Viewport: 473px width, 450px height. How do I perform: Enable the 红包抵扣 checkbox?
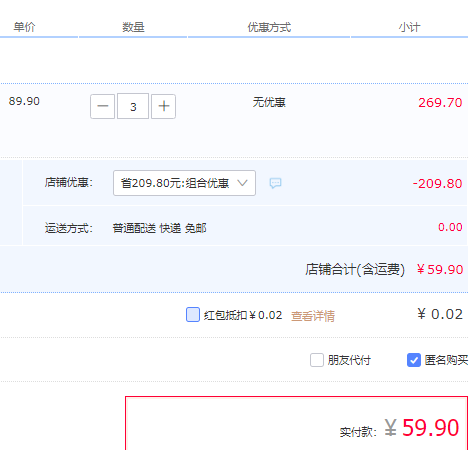pos(193,315)
